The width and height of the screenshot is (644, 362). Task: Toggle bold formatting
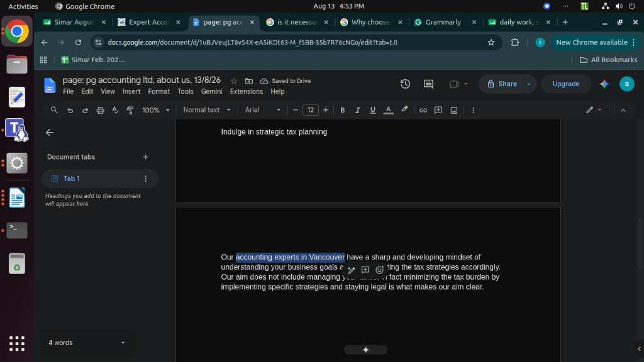click(x=343, y=110)
